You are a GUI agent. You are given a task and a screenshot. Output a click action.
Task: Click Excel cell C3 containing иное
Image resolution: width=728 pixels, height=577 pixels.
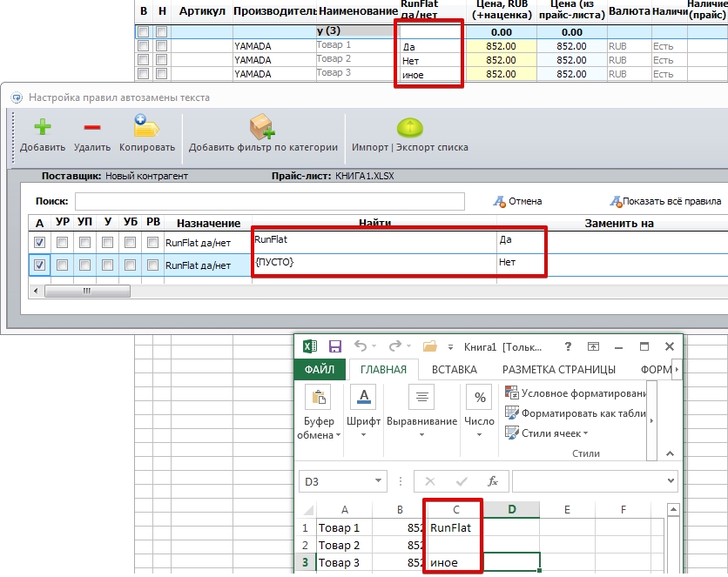tap(456, 562)
